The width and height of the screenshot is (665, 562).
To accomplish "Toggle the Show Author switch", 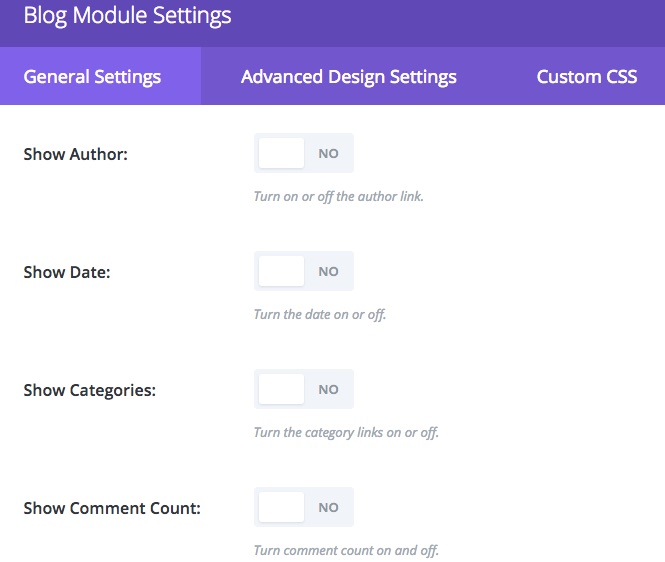I will tap(304, 153).
